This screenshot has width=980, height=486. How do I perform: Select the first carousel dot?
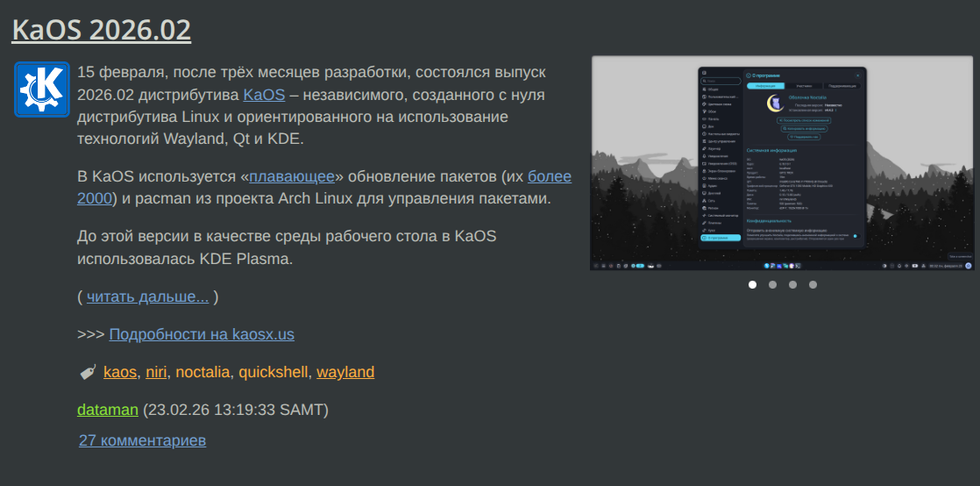click(x=752, y=284)
